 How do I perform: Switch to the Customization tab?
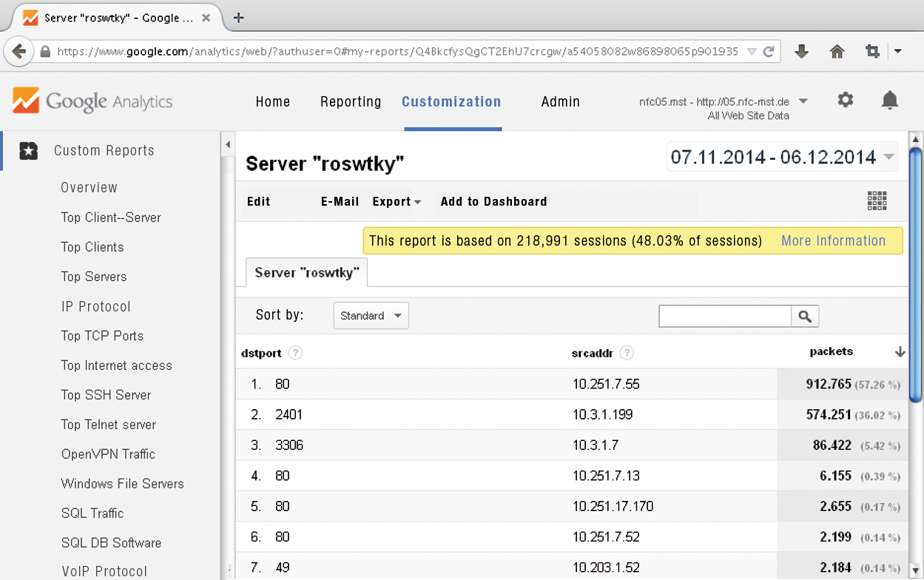pos(451,101)
